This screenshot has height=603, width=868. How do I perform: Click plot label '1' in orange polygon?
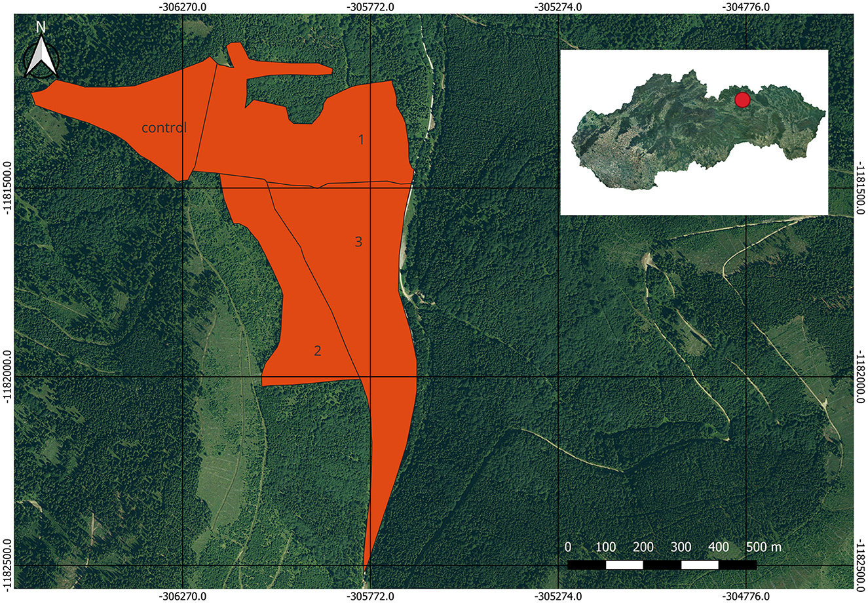[360, 140]
